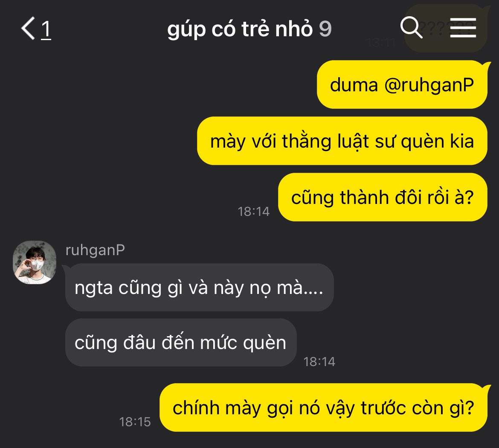Tap the 18:15 timestamp

point(135,422)
